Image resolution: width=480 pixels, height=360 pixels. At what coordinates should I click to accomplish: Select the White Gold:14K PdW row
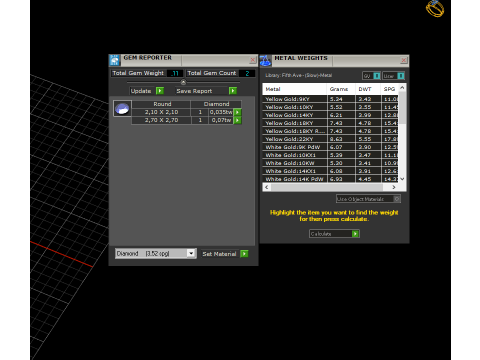330,179
